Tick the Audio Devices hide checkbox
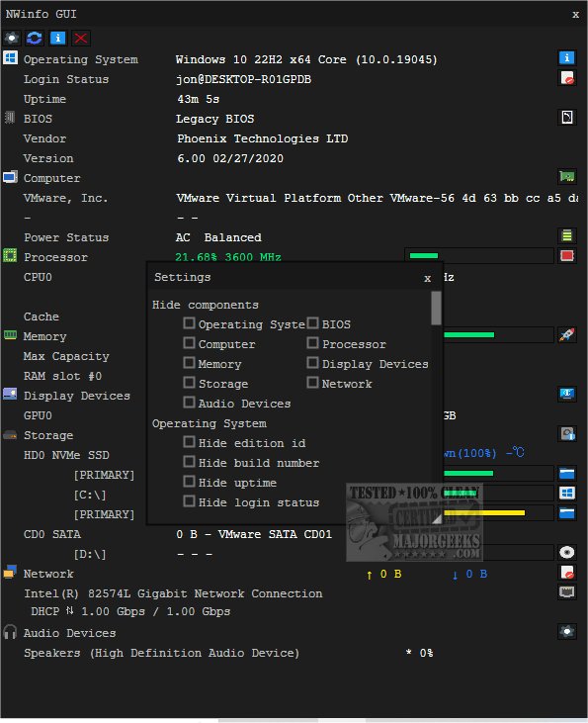This screenshot has height=723, width=588. click(x=189, y=403)
